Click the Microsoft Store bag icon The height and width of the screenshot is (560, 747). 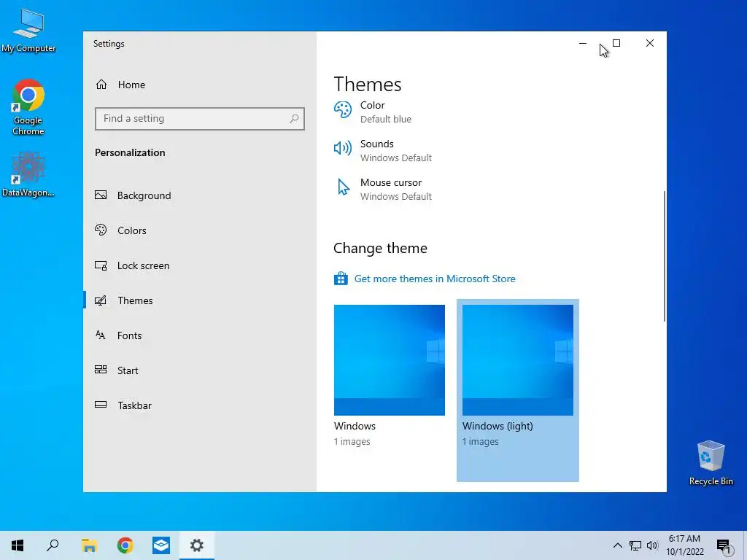click(341, 279)
